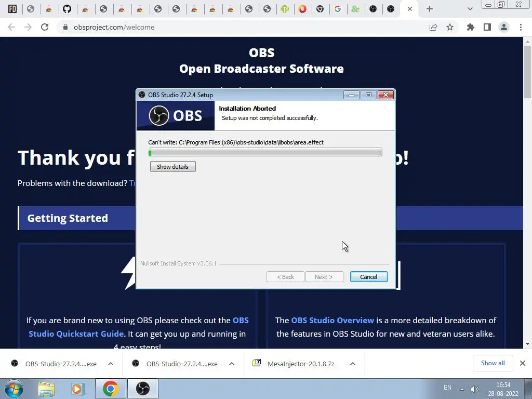Minimize the OBS Studio Setup window

pyautogui.click(x=351, y=95)
